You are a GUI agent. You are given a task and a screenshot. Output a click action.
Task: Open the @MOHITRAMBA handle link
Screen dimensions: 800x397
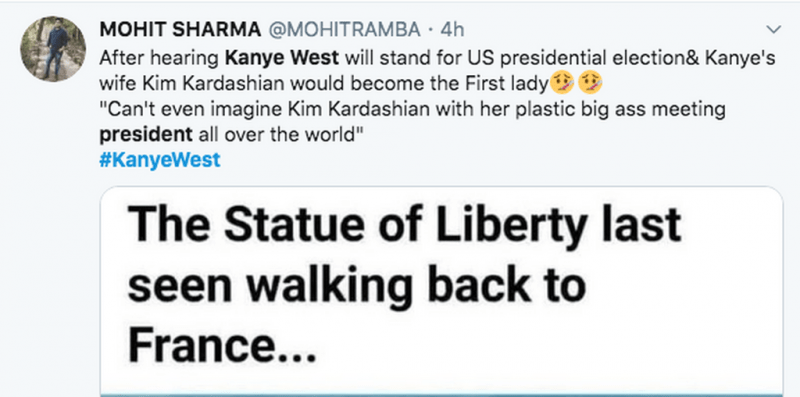click(x=344, y=31)
